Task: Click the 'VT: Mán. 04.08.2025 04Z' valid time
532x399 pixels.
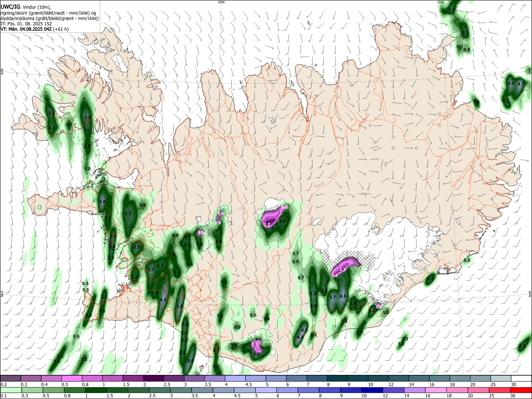Action: [x=26, y=29]
